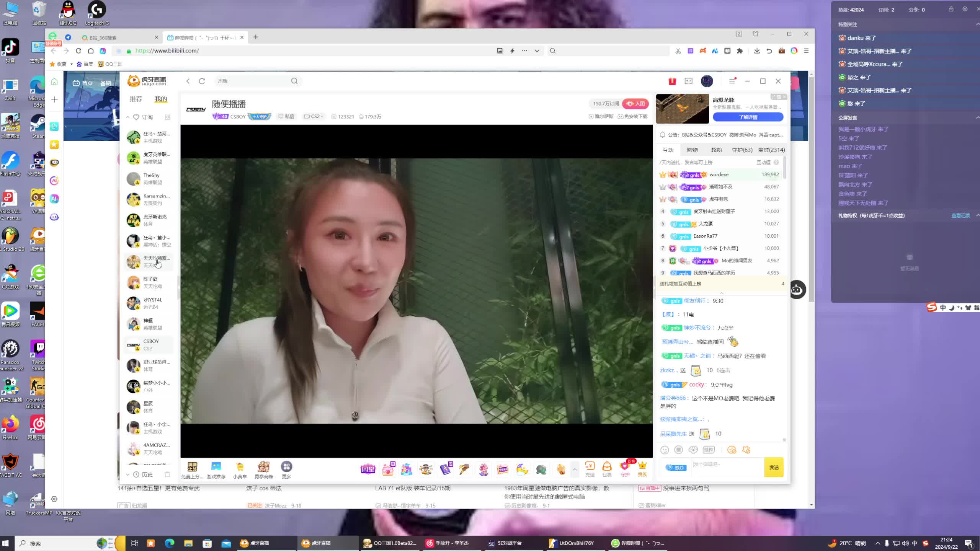
Task: Select the 超粉 tab
Action: pos(716,150)
